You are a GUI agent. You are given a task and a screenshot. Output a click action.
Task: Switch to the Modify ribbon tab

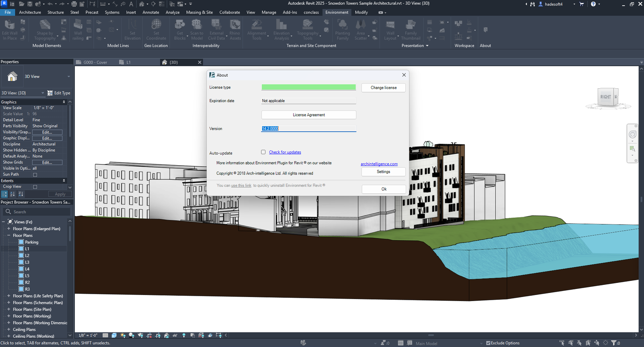361,12
